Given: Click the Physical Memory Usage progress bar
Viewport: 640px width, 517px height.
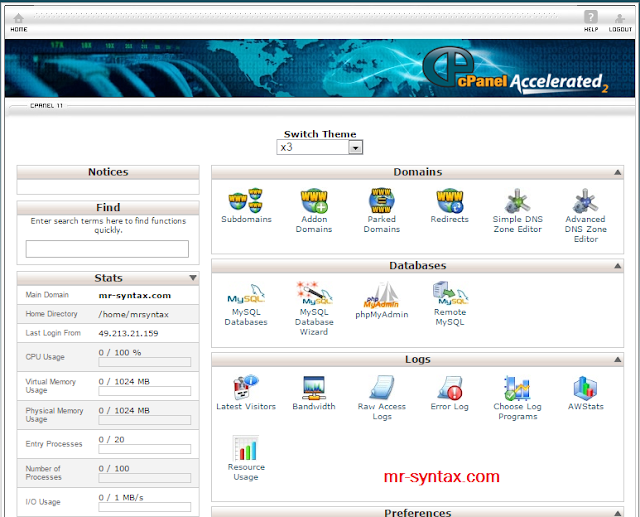Looking at the screenshot, I should pos(144,420).
